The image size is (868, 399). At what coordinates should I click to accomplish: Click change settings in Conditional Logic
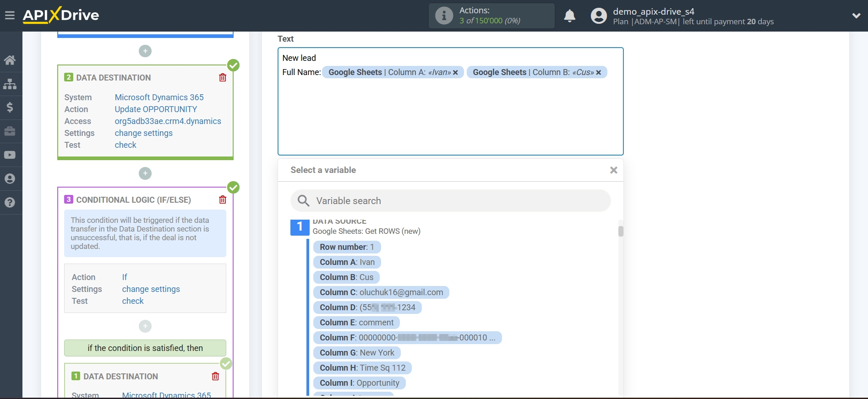click(x=151, y=289)
